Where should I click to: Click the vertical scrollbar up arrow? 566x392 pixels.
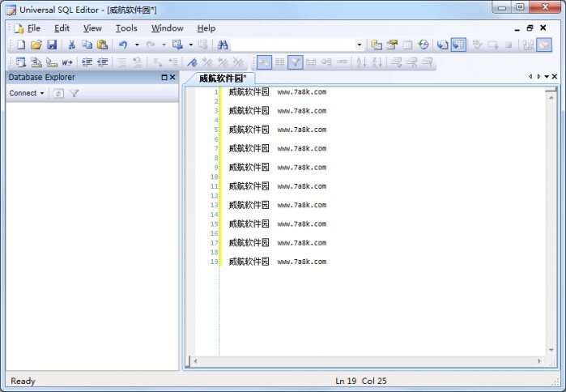551,98
